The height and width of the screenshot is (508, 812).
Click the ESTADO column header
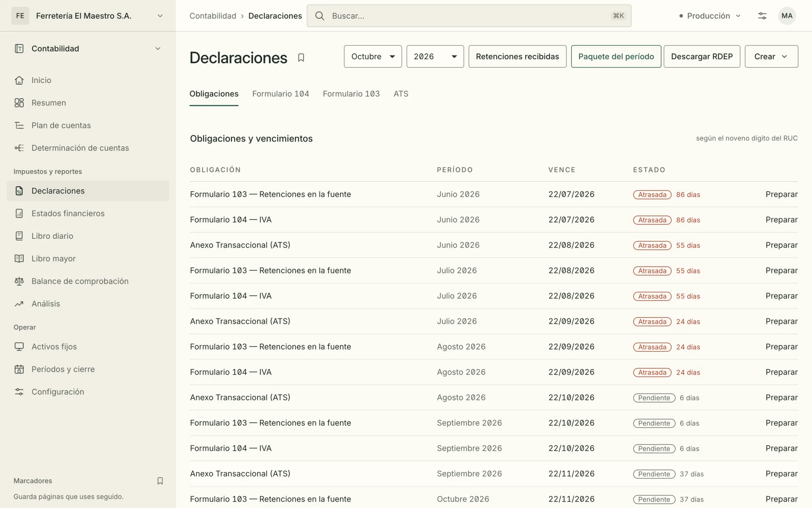(x=649, y=170)
